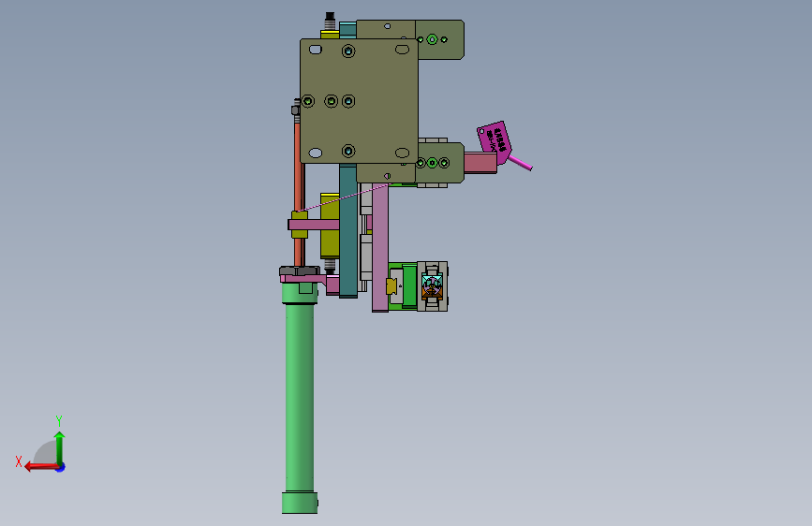This screenshot has width=812, height=526.
Task: Select the upper right olive bracket with holes
Action: [x=439, y=39]
